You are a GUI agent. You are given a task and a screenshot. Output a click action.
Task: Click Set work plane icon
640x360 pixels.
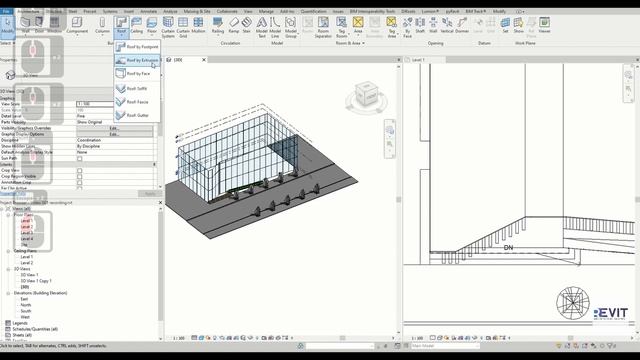tap(505, 25)
